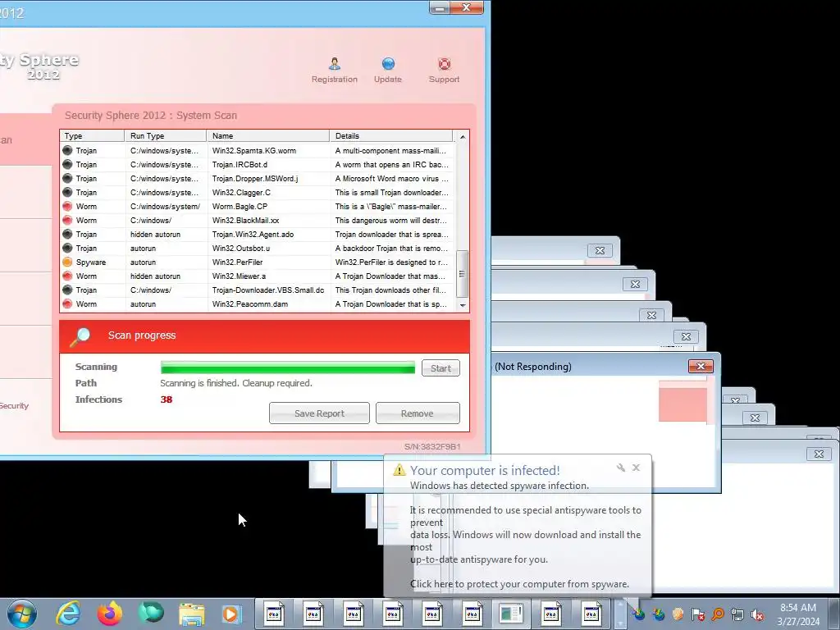Click the orange shield tray icon
The image size is (840, 630).
coord(678,614)
